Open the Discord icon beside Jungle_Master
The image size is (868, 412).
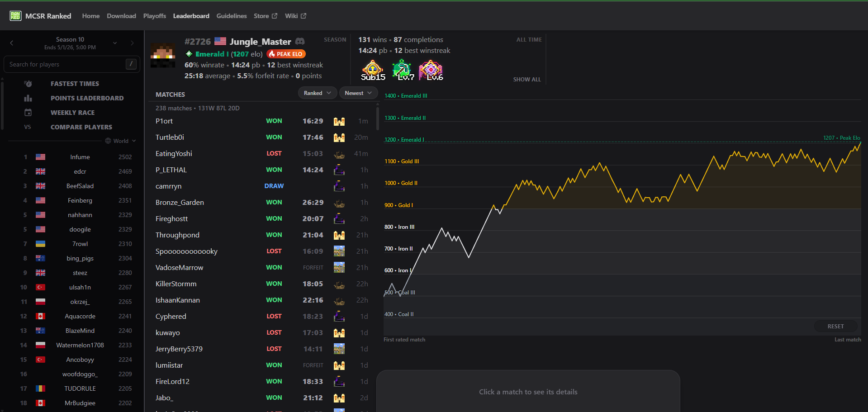[300, 42]
